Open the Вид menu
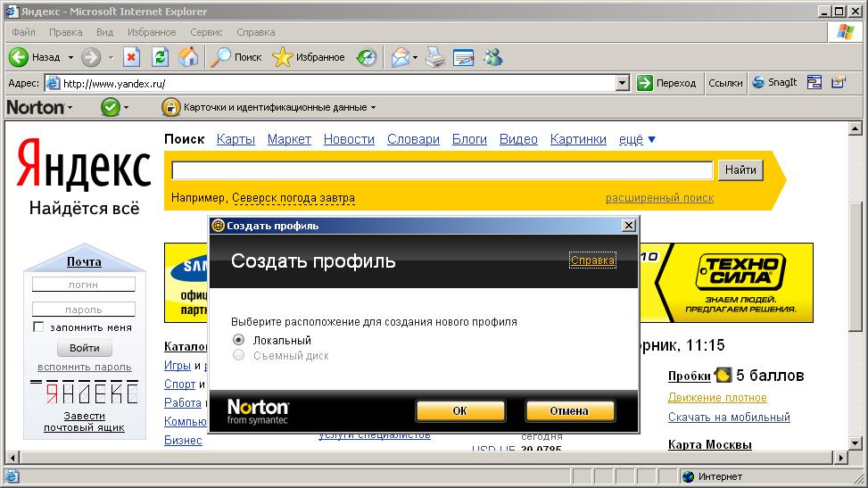Image resolution: width=868 pixels, height=488 pixels. [104, 32]
